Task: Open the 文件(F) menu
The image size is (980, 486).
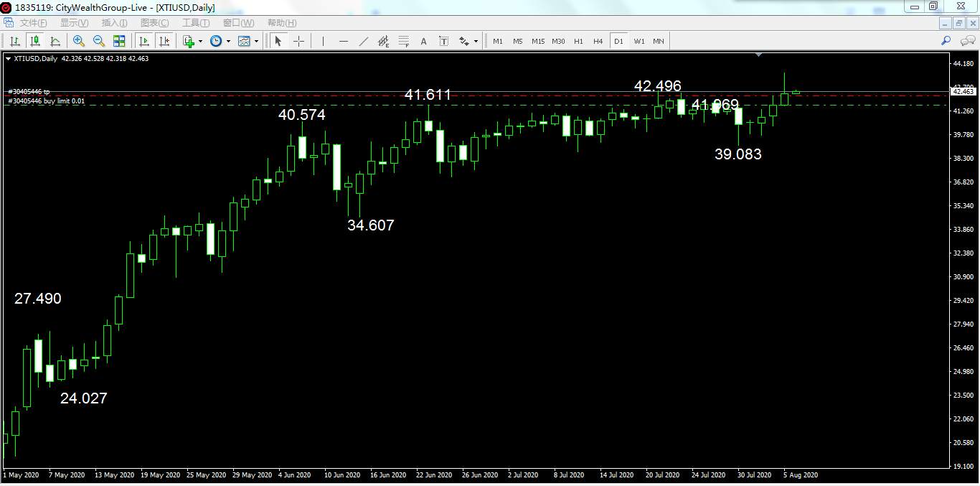Action: [34, 23]
